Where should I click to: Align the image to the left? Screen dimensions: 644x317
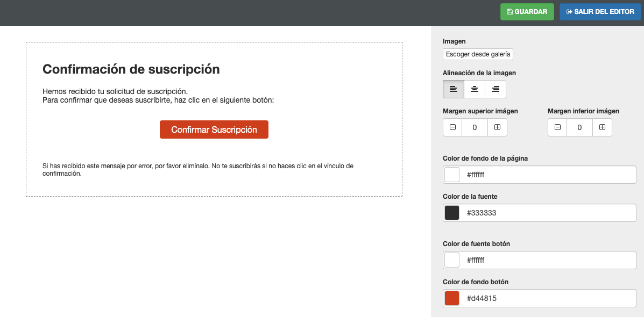(453, 89)
